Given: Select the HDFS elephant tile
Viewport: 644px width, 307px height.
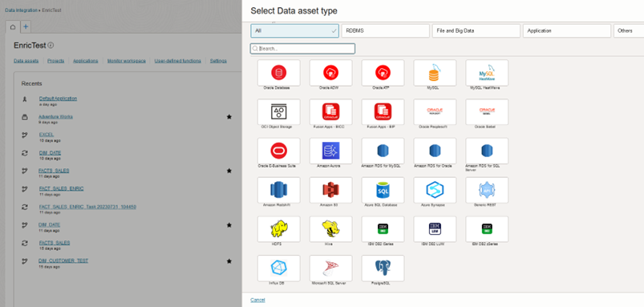Looking at the screenshot, I should 278,229.
